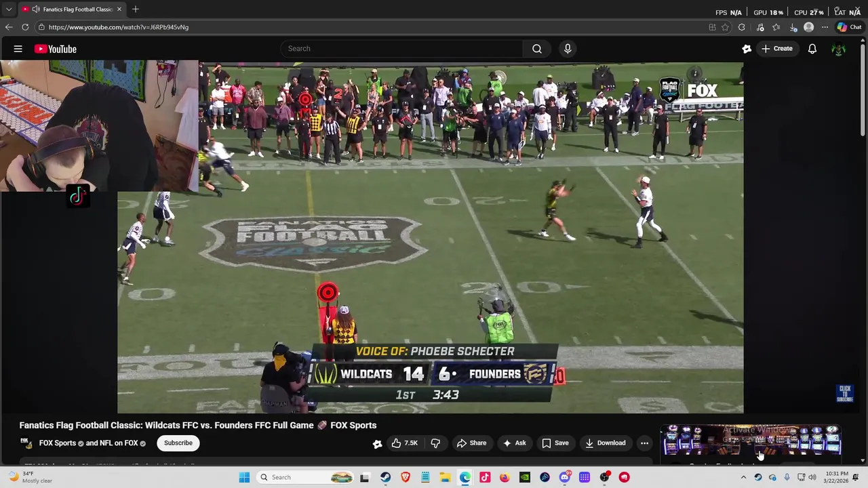Open browser extensions puzzle icon

[x=741, y=27]
